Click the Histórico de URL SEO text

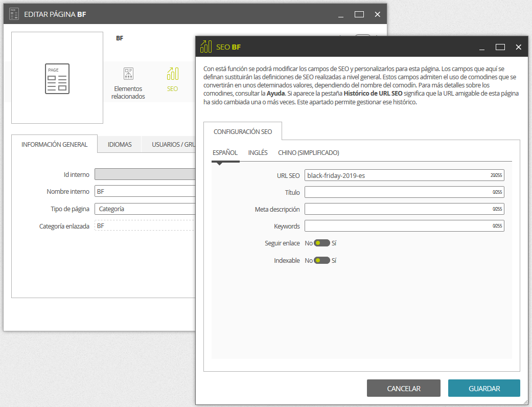tap(373, 94)
